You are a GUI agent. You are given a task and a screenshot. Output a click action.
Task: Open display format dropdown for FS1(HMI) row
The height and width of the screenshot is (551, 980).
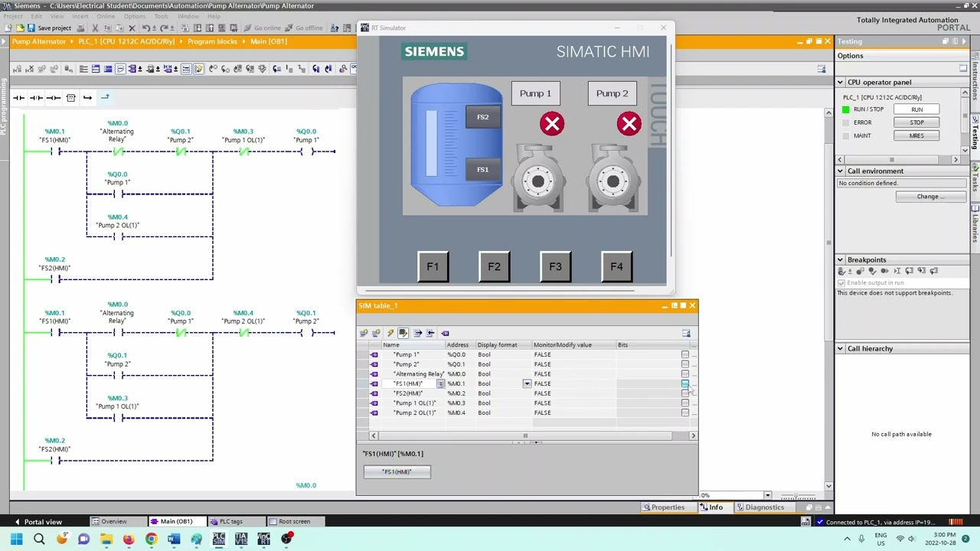[527, 383]
